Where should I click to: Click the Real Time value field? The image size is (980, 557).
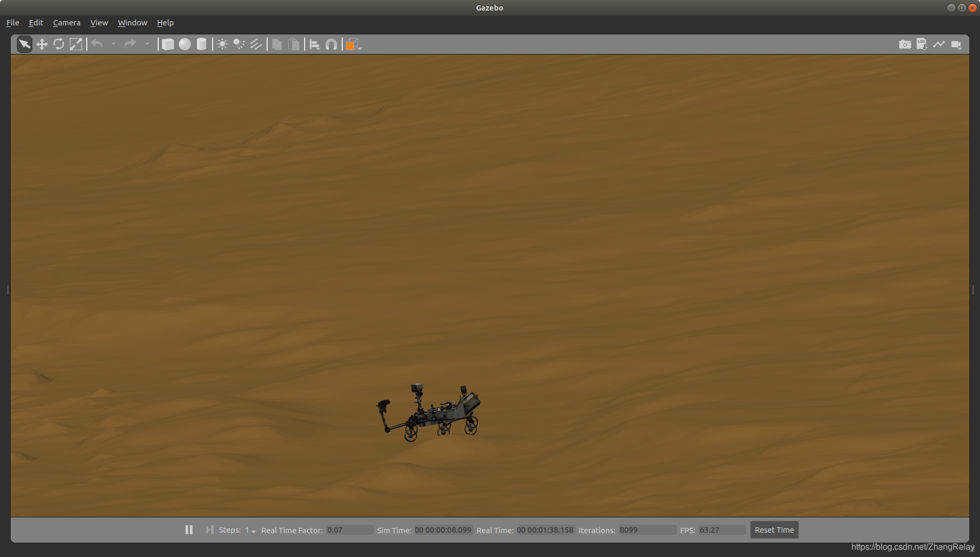(545, 530)
